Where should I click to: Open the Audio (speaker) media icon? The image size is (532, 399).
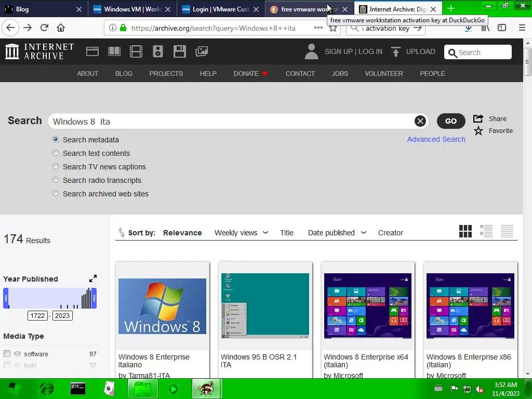tap(158, 51)
